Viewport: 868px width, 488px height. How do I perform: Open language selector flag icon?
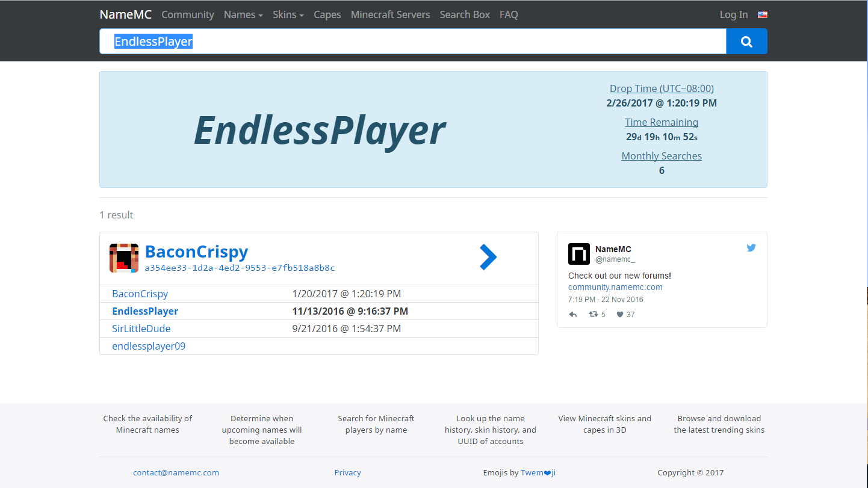pos(763,14)
